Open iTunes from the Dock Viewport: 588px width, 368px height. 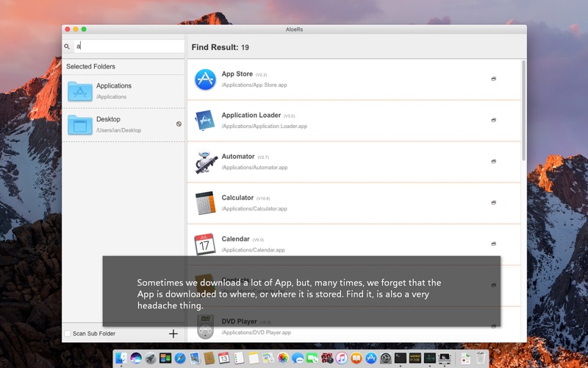click(341, 358)
